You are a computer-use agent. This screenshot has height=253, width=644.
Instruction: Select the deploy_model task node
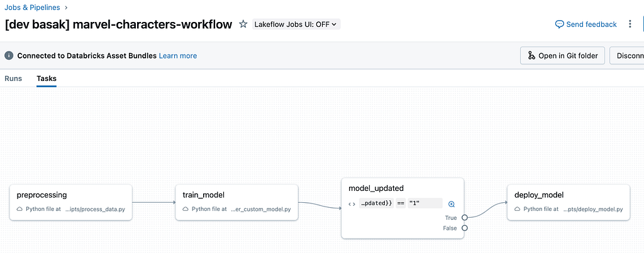(569, 203)
